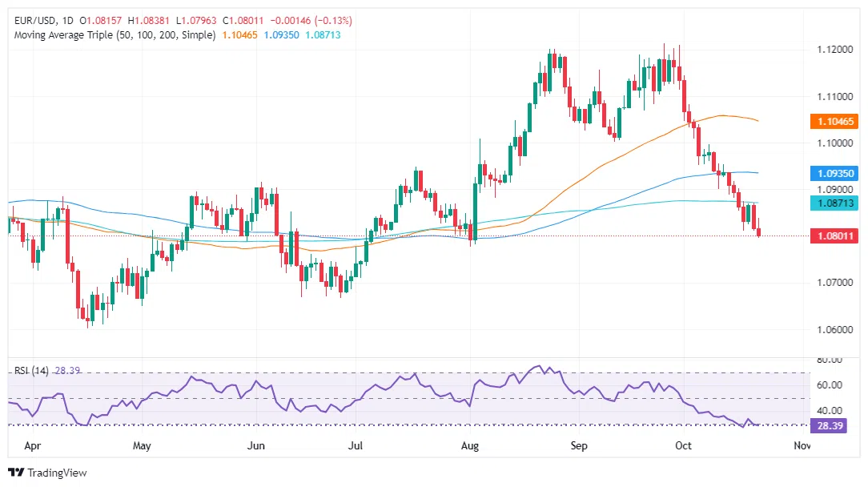Click red 1.08011 current price tag

(x=836, y=236)
